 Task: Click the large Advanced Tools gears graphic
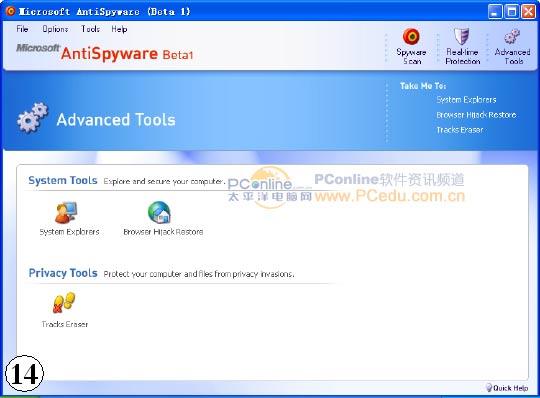[x=32, y=117]
